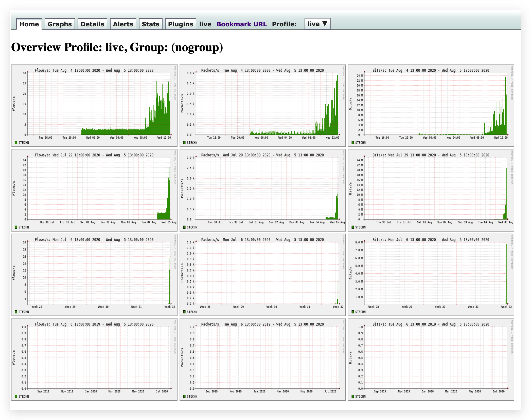Viewport: 531px width, 420px height.
Task: Open the Details tab
Action: click(x=92, y=24)
